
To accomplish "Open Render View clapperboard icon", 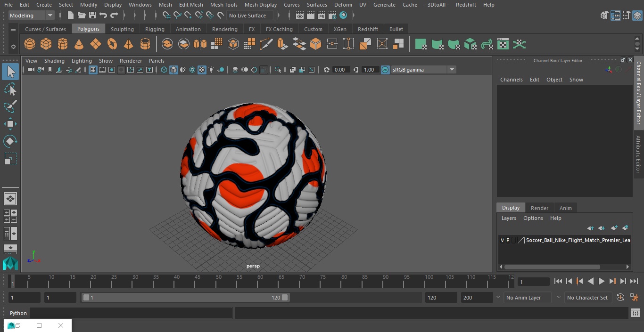I will 300,16.
